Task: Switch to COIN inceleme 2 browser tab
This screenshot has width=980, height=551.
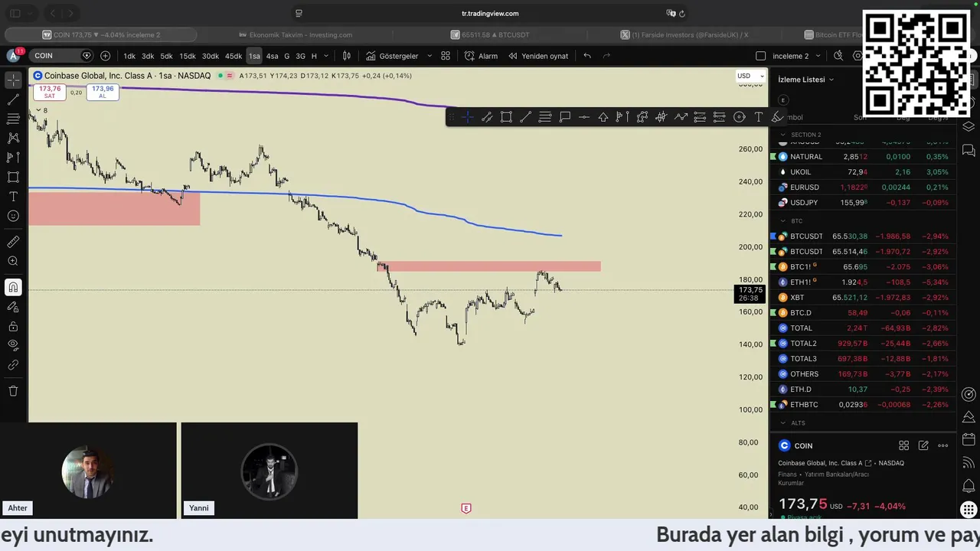Action: coord(101,35)
